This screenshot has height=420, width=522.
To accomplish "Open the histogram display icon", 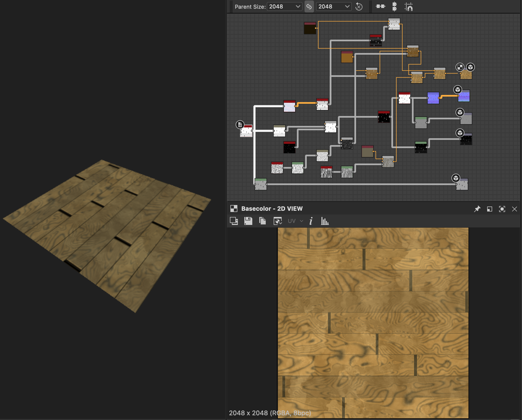I will pos(325,221).
